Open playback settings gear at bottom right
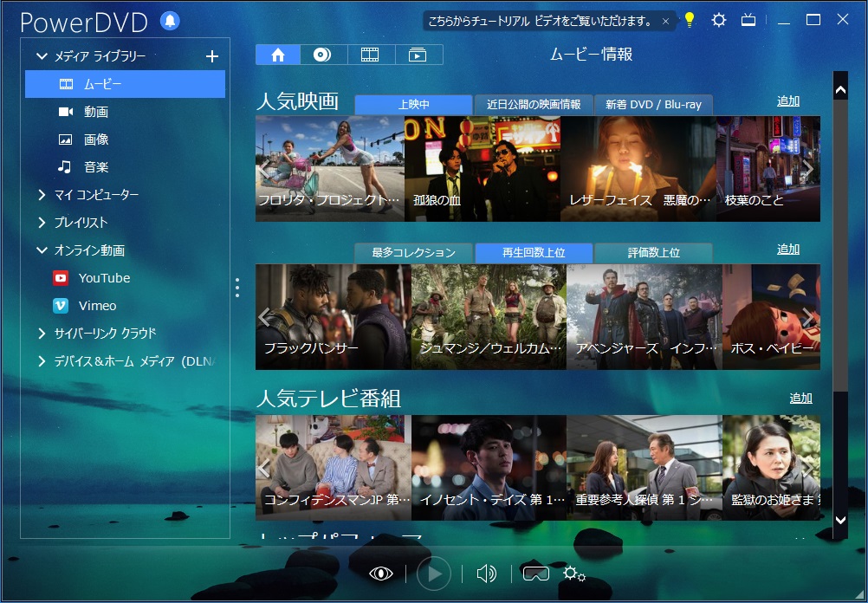This screenshot has height=603, width=868. (x=573, y=574)
